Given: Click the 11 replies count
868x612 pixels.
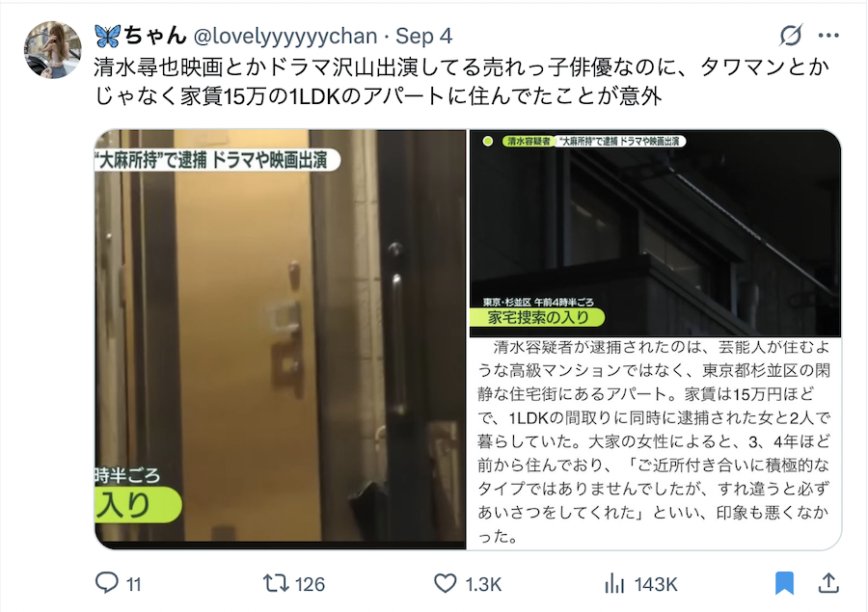Looking at the screenshot, I should 134,584.
